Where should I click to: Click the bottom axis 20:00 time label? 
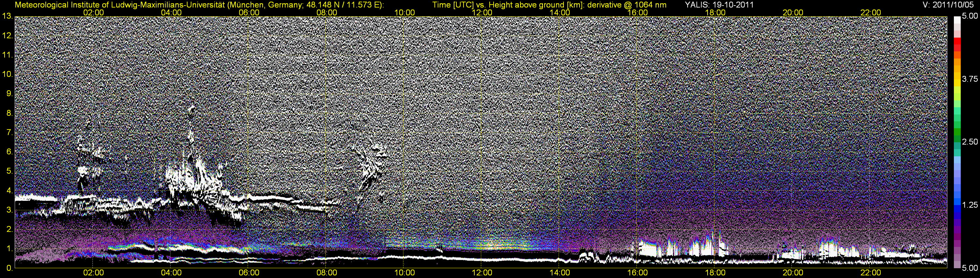pos(793,273)
